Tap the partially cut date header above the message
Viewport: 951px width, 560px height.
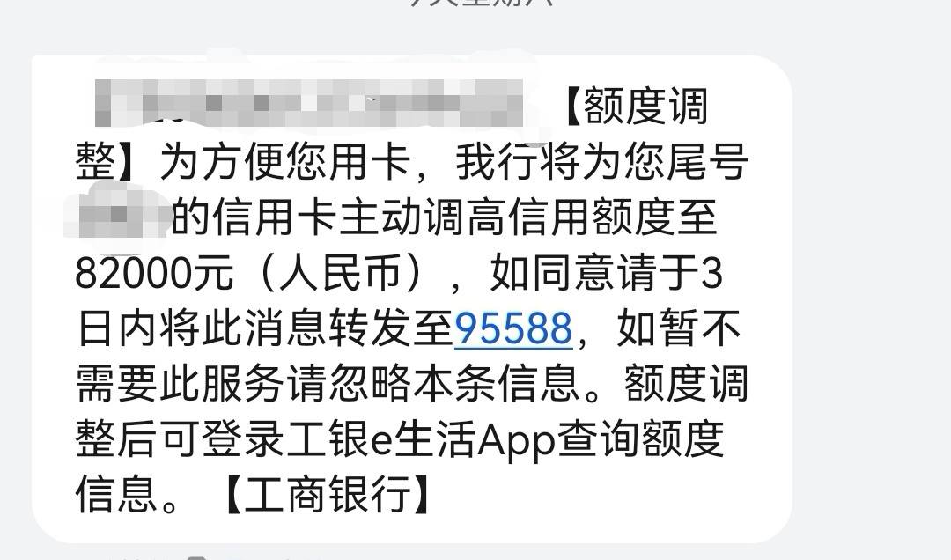point(483,3)
